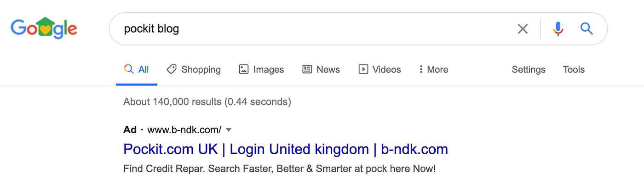Click the News newspaper icon
Viewport: 644px width, 185px height.
pos(307,69)
